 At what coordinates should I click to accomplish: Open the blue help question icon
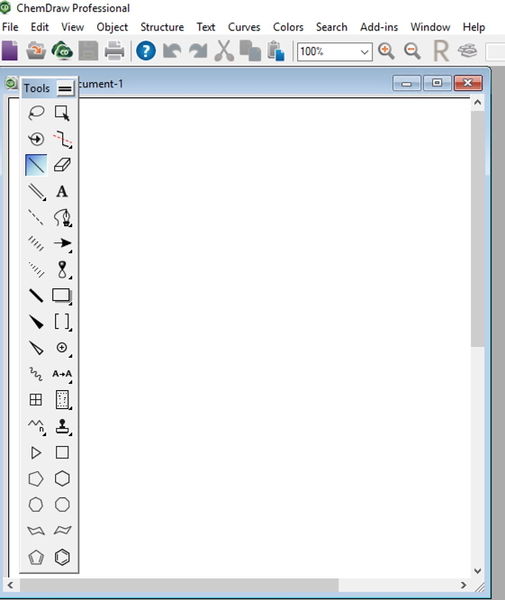(146, 51)
